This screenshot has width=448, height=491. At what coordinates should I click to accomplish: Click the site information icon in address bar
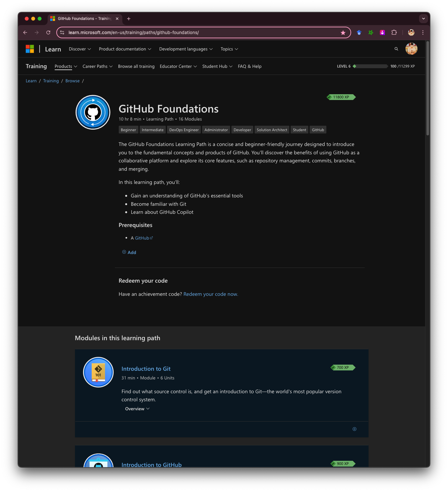click(62, 32)
